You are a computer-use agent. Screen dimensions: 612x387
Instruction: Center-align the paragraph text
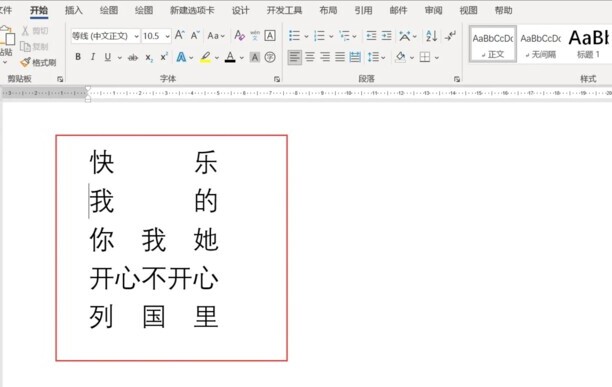pos(310,57)
